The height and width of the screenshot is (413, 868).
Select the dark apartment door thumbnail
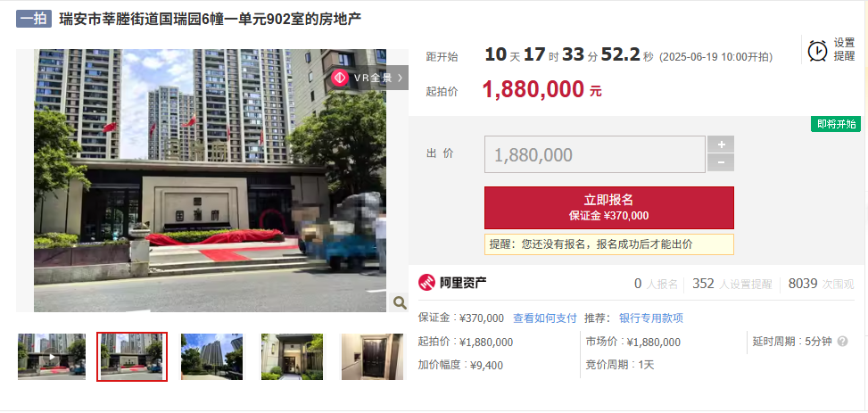(x=373, y=357)
